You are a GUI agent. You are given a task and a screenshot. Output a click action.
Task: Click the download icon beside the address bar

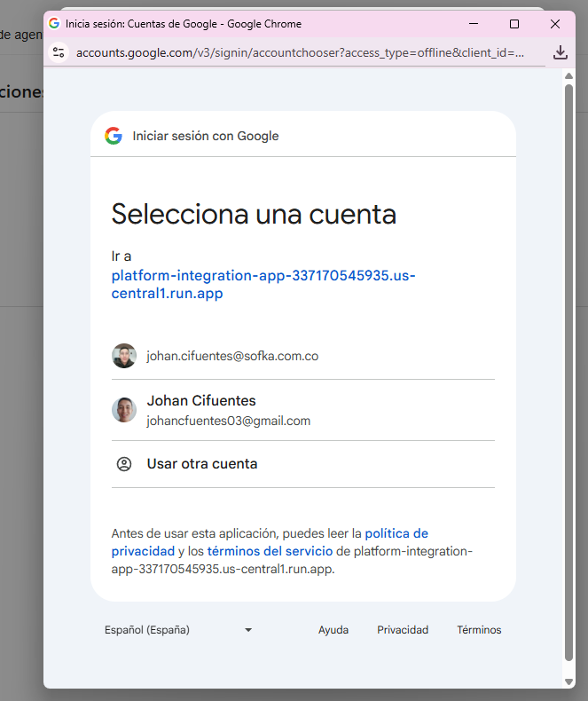coord(560,52)
